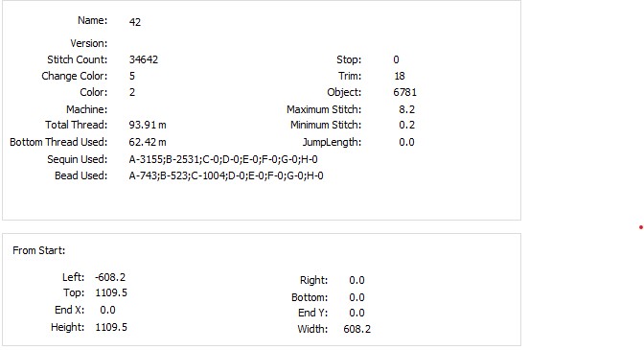644x350 pixels.
Task: Click the Total Thread value 93.91 m
Action: [x=148, y=125]
